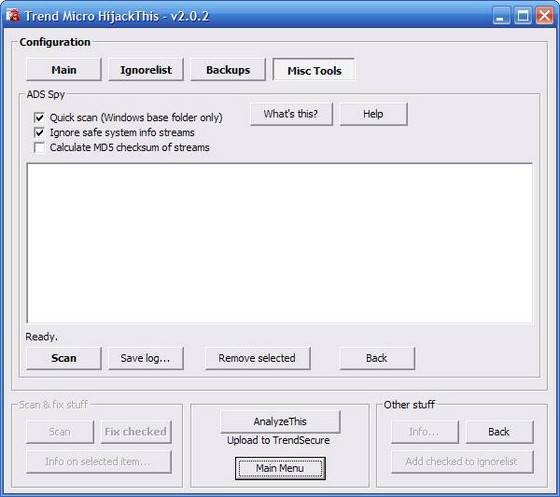Return to Main Menu

tap(280, 468)
